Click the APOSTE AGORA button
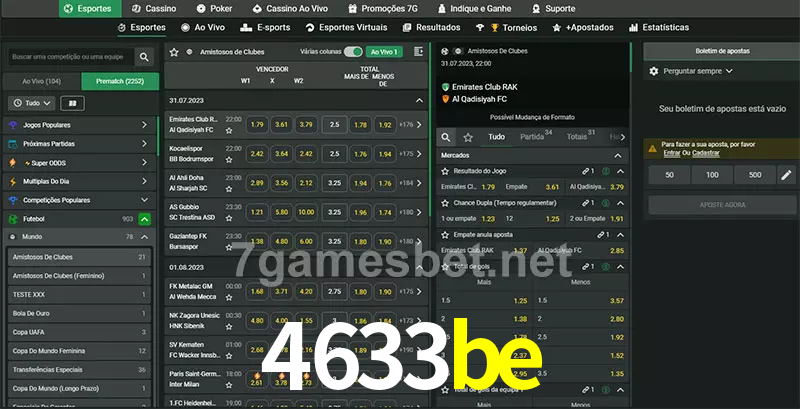This screenshot has width=800, height=409. tap(722, 205)
